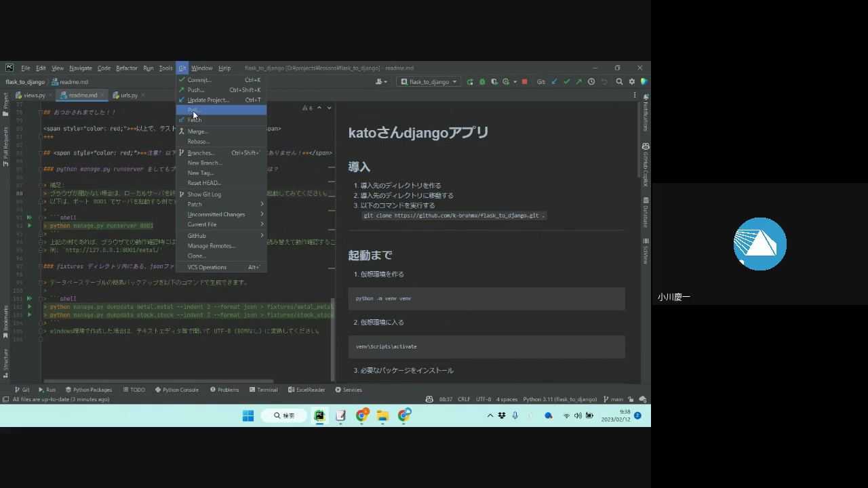Run gutter arrow beside manage.py runserver line
This screenshot has height=488, width=868.
point(29,226)
